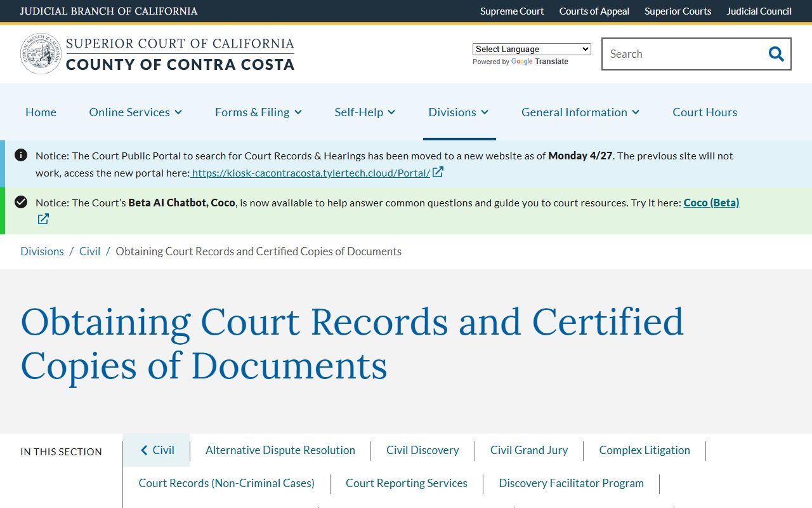
Task: Open the Superior Courts top link
Action: tap(678, 11)
